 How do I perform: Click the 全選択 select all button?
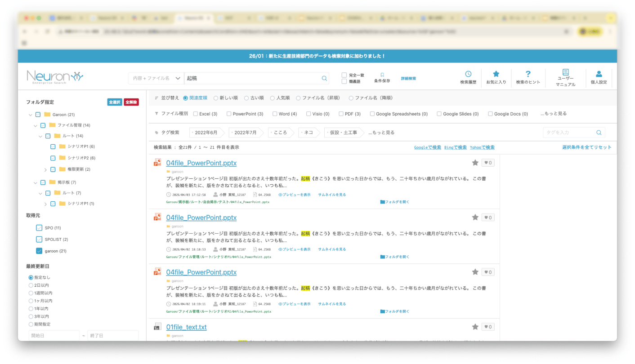pos(114,102)
